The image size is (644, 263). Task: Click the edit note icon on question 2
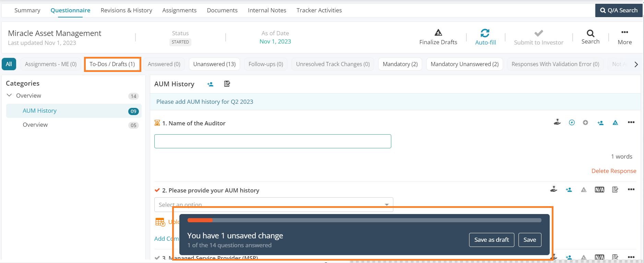pyautogui.click(x=615, y=190)
